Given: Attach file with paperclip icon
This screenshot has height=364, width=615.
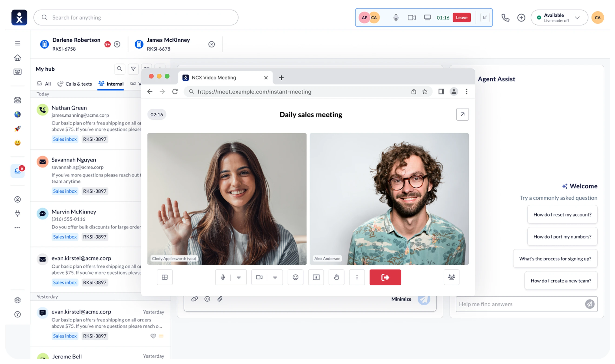Looking at the screenshot, I should (220, 299).
